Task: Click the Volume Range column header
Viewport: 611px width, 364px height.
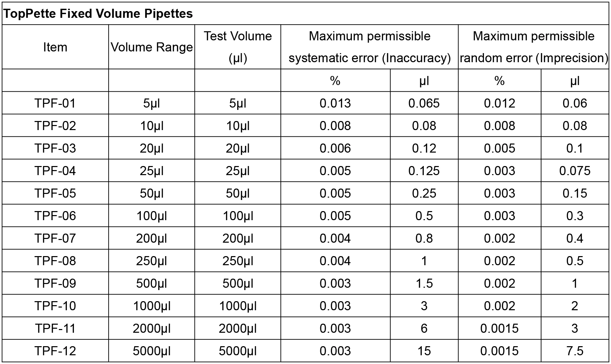Action: pyautogui.click(x=152, y=47)
